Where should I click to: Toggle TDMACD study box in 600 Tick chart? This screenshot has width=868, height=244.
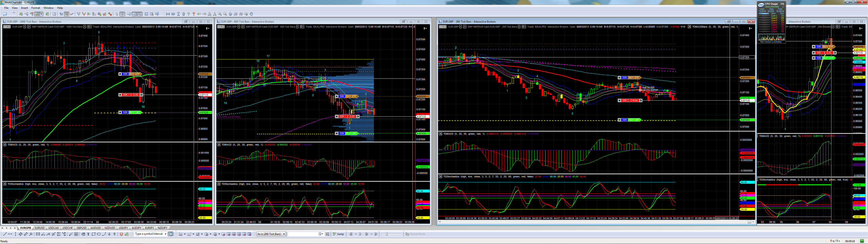219,145
